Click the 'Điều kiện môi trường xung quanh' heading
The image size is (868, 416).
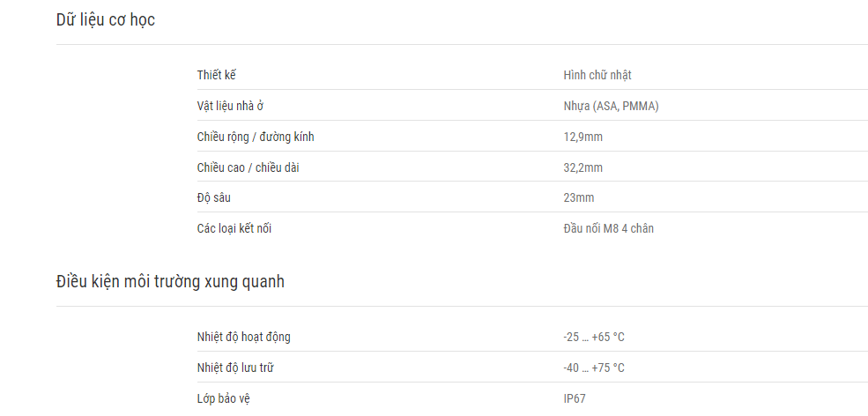170,282
